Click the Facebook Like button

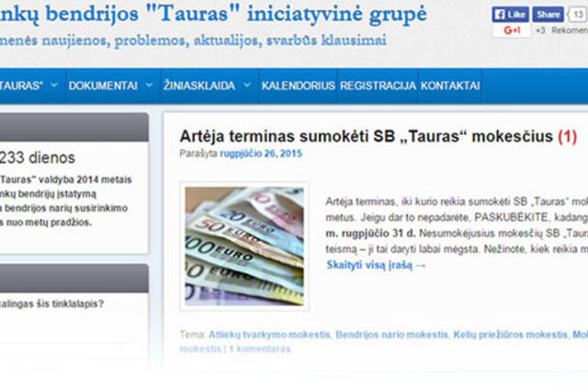(x=511, y=15)
